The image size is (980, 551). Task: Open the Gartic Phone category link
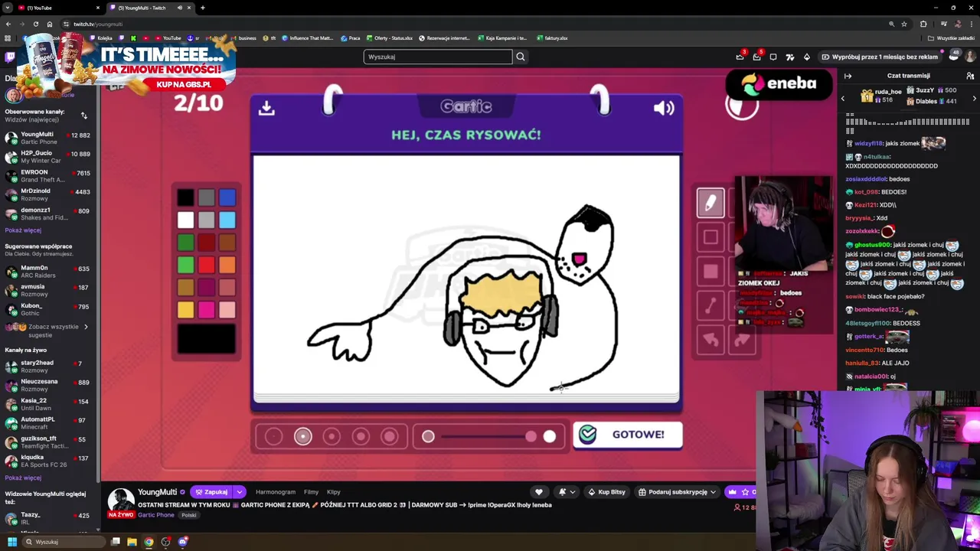pyautogui.click(x=156, y=515)
